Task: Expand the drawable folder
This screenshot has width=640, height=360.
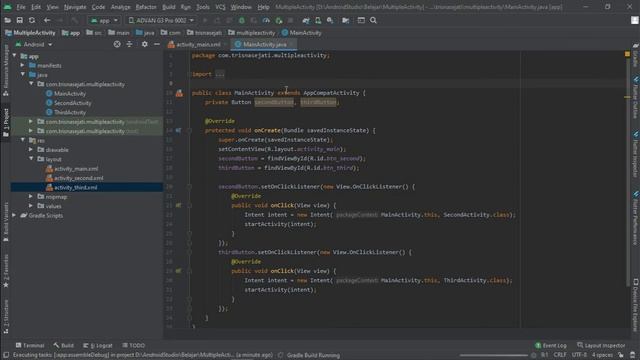Action: [31, 149]
